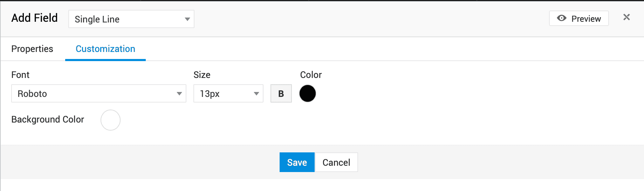Image resolution: width=644 pixels, height=191 pixels.
Task: Click the arrow on the Single Line selector
Action: 187,19
